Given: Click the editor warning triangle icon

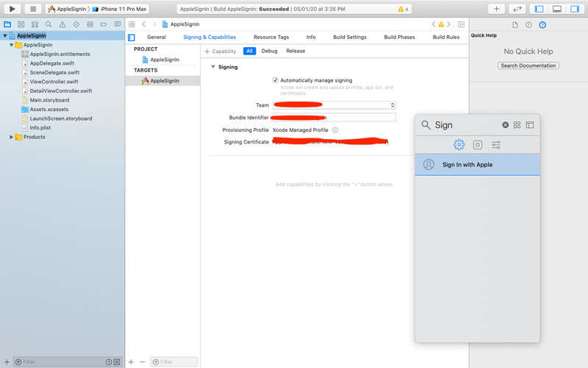Looking at the screenshot, I should coord(441,24).
